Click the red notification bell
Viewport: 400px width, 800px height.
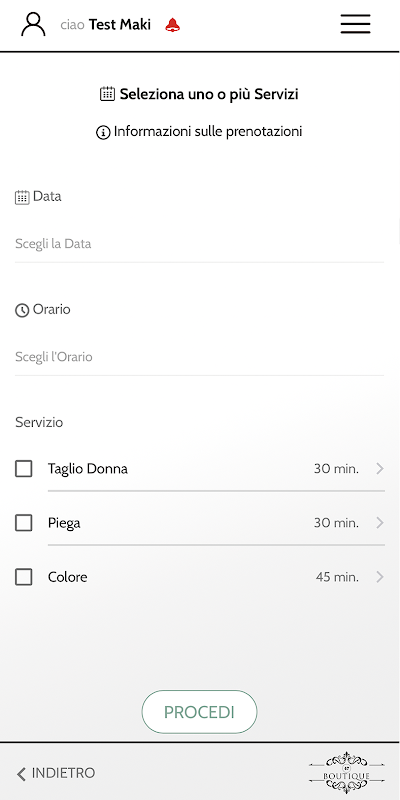click(173, 24)
